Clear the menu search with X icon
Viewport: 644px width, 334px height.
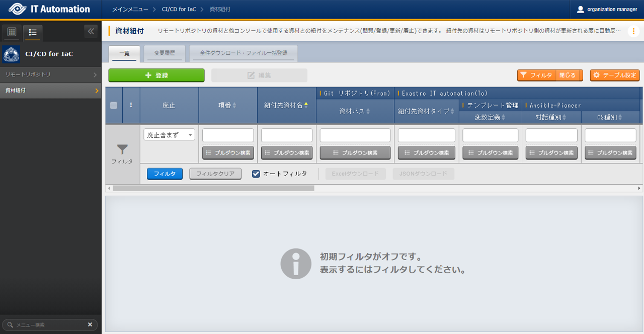pos(90,325)
